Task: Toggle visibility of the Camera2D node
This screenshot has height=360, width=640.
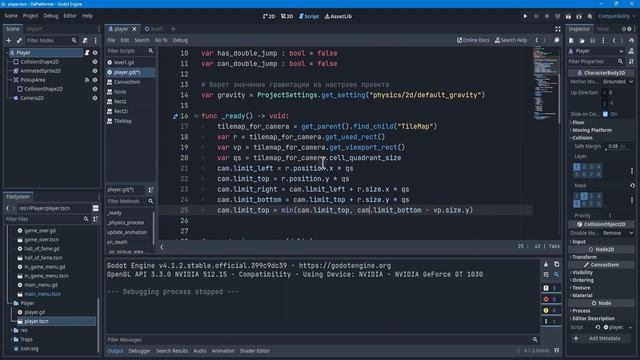Action: [x=95, y=98]
